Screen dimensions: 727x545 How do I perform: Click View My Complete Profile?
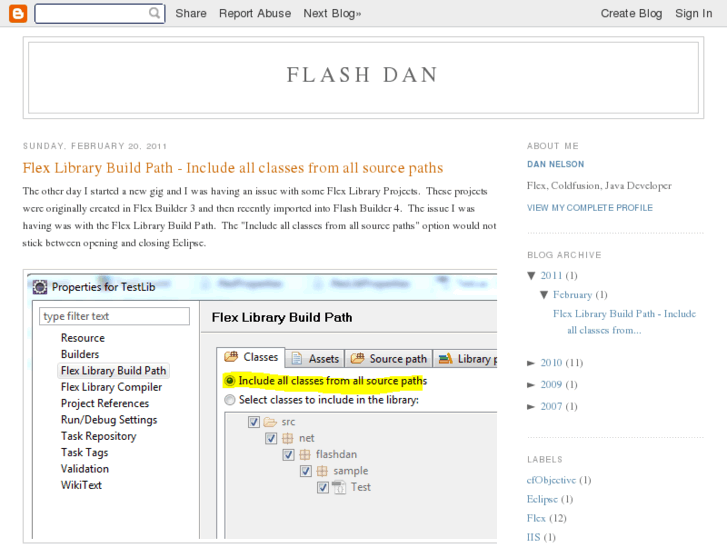(589, 208)
